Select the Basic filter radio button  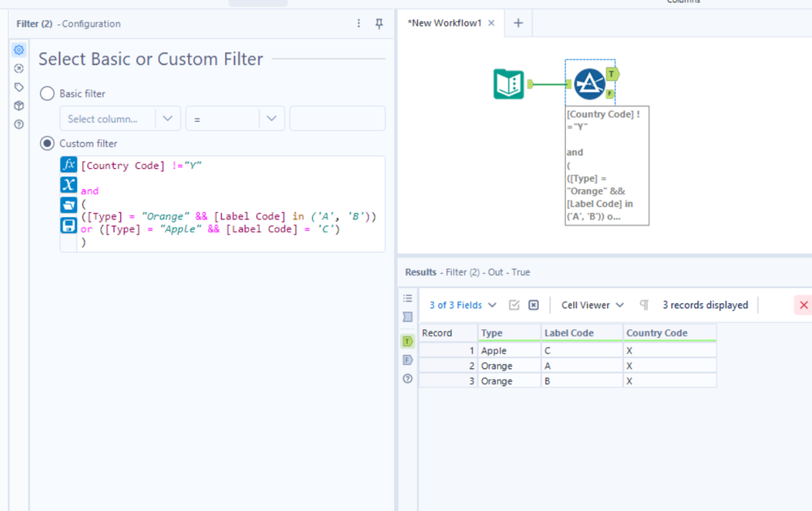47,93
